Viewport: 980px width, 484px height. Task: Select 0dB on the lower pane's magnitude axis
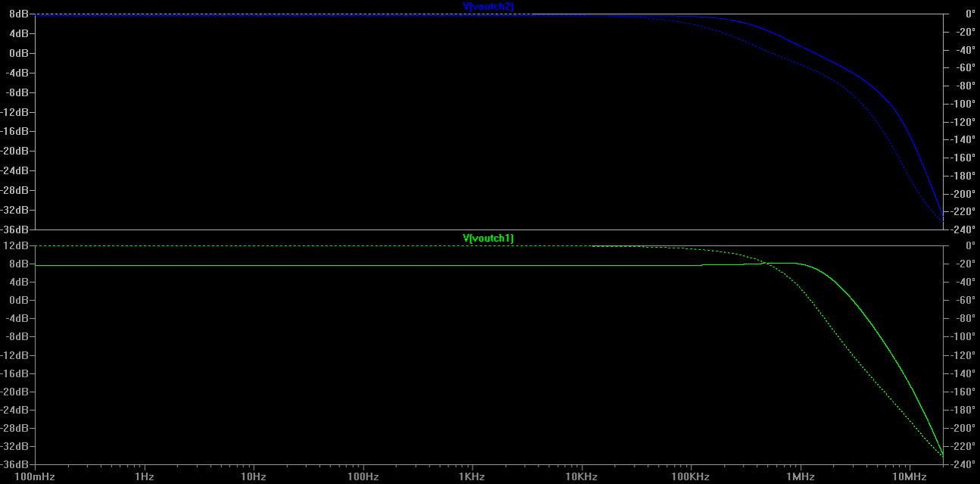tap(20, 300)
